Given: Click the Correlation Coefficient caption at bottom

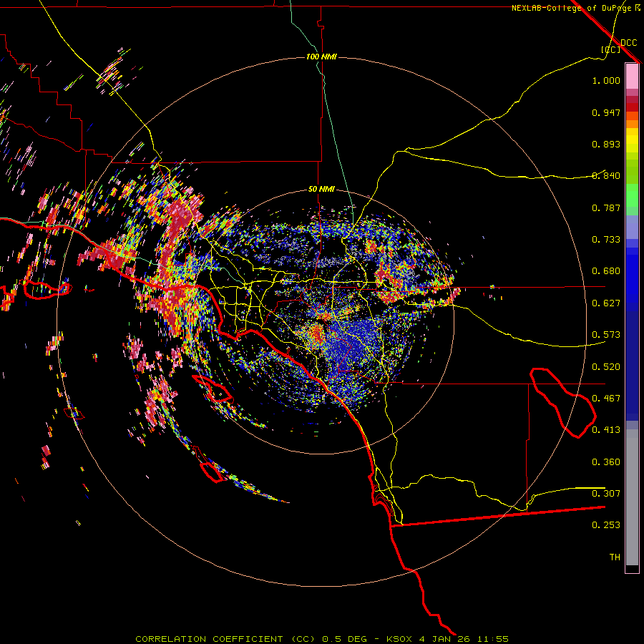Looking at the screenshot, I should [322, 639].
